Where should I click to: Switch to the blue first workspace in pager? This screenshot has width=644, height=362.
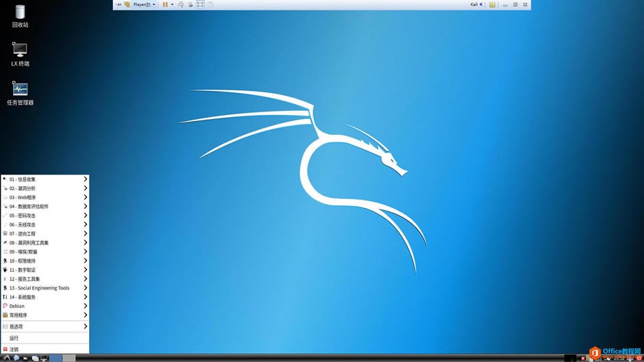coord(56,359)
